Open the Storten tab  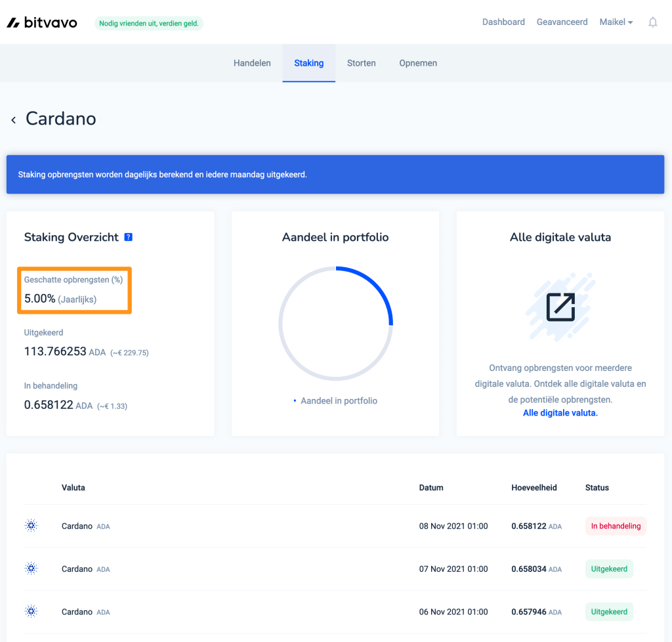click(361, 63)
